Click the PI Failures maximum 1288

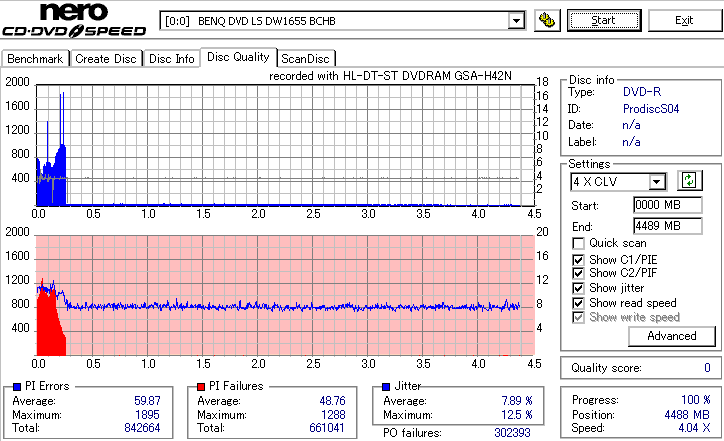click(x=333, y=415)
